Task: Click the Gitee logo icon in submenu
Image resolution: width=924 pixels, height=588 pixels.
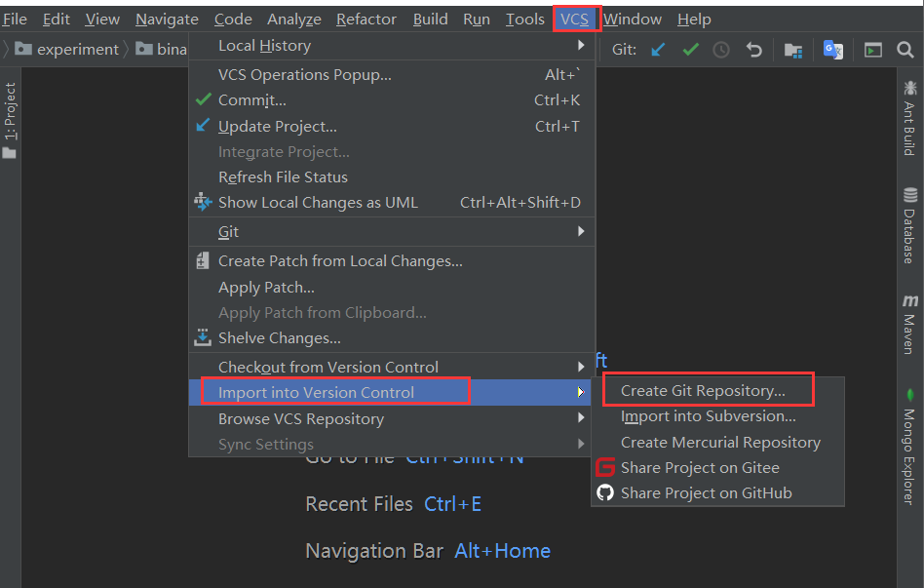Action: [605, 467]
